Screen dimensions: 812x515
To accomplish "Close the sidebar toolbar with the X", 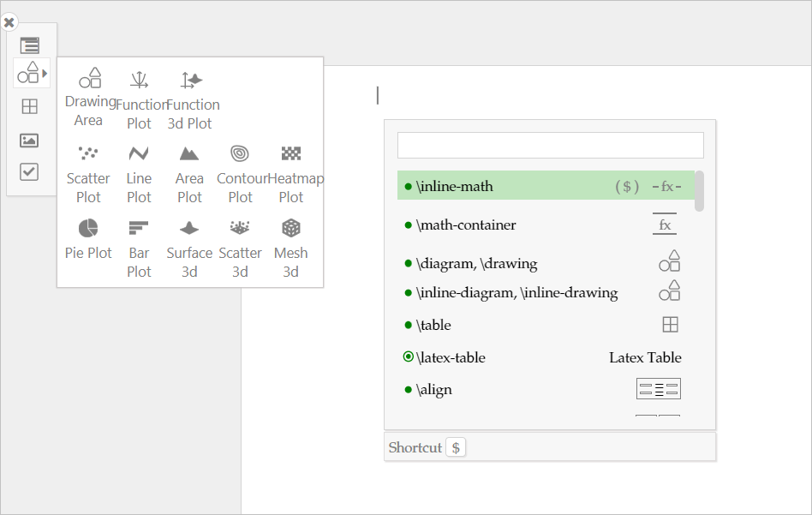I will pyautogui.click(x=9, y=23).
